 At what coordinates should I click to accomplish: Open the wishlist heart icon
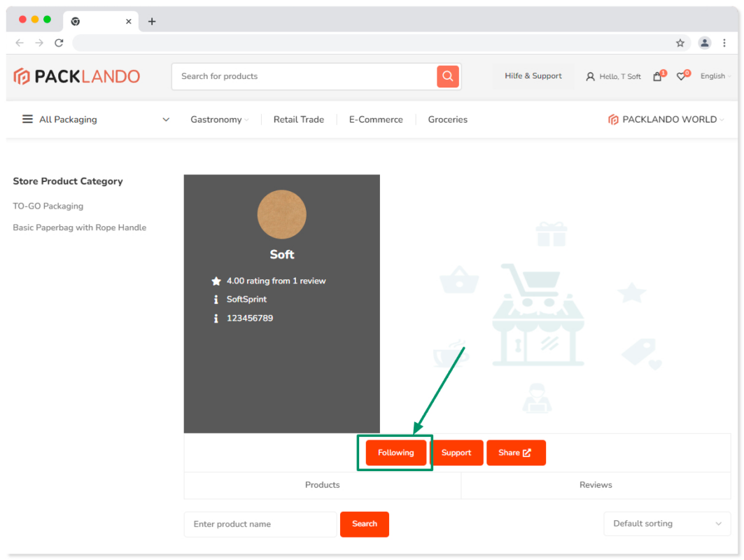[681, 76]
